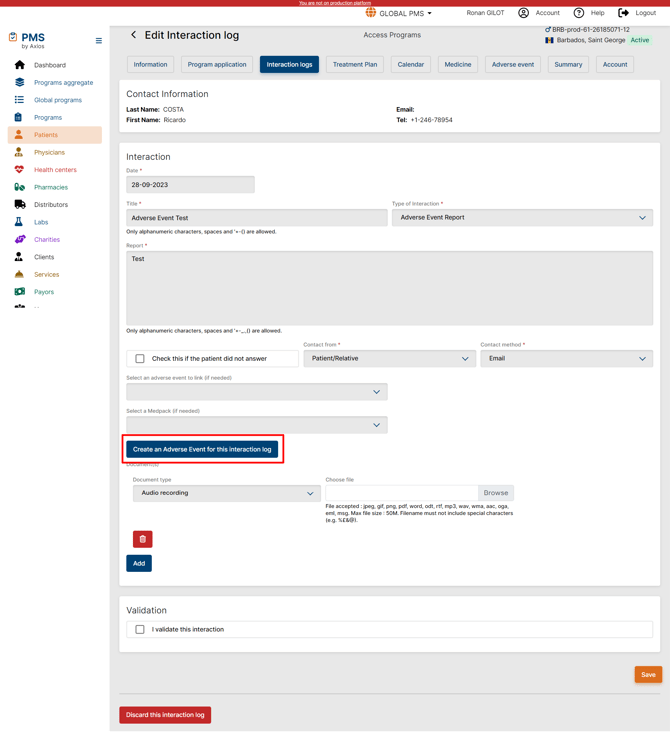Click into the Title input field
The image size is (670, 732).
(256, 217)
